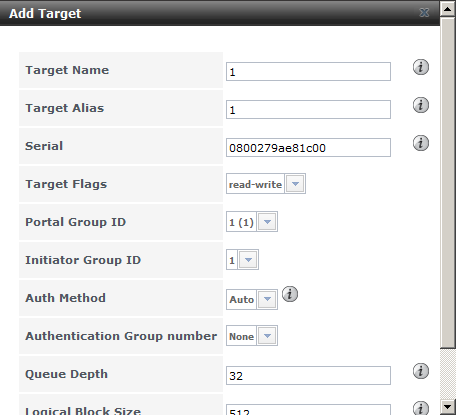
Task: Select the Serial number input box
Action: 308,147
